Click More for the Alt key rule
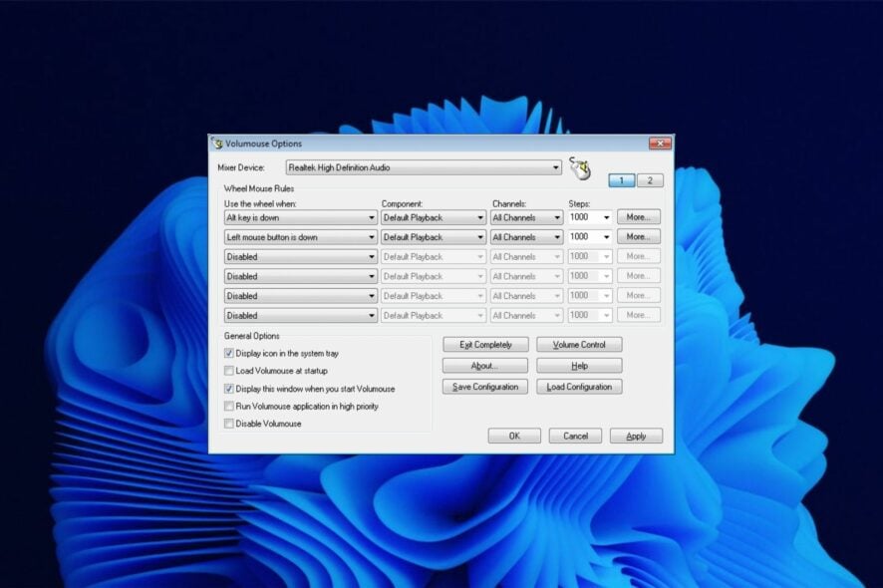 click(638, 217)
